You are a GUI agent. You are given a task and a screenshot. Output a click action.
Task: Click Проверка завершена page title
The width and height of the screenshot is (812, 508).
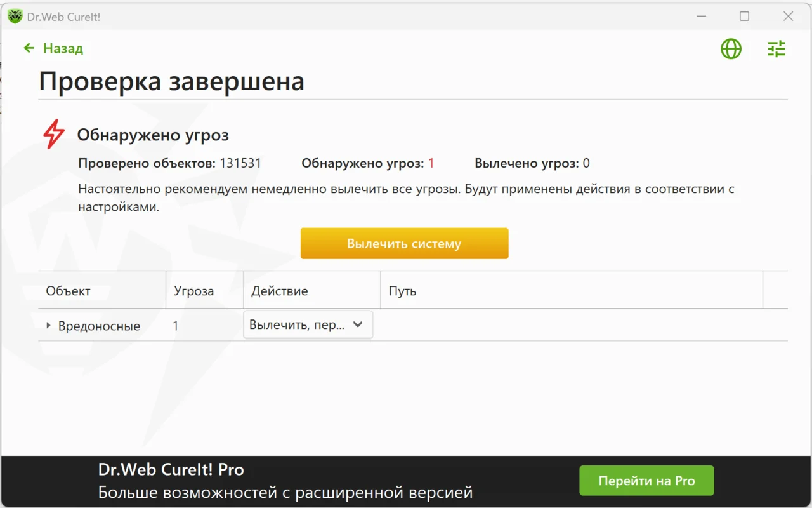tap(171, 81)
